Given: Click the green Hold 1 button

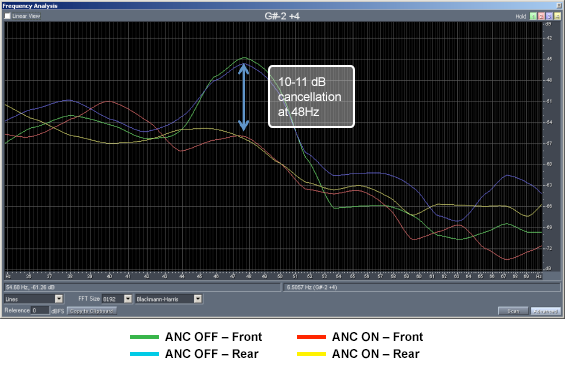Looking at the screenshot, I should 533,16.
